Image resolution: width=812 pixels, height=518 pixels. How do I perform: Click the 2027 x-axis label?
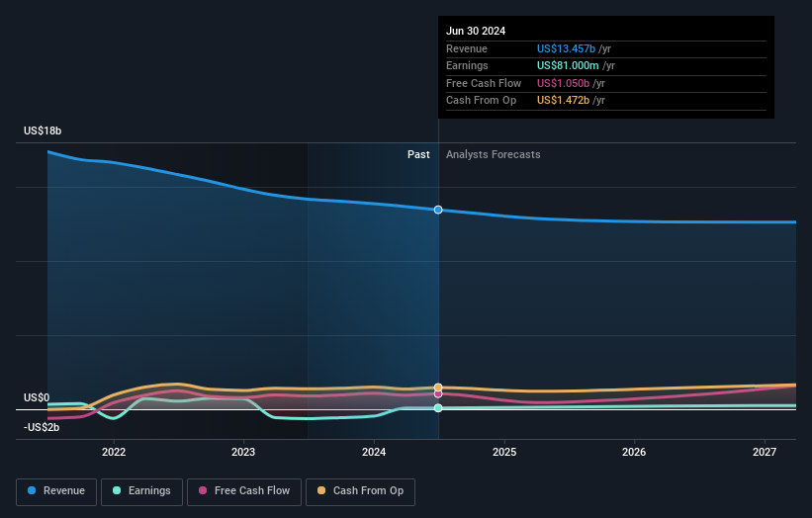pos(765,452)
